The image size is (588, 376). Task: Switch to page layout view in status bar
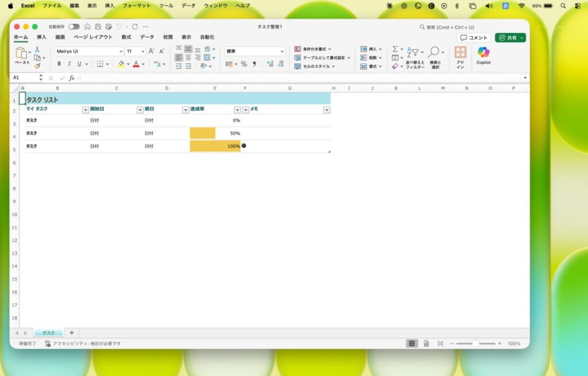(426, 343)
